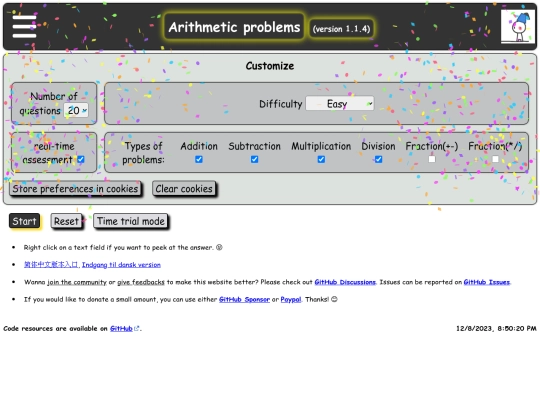Open the GitHub Issues link
540x405 pixels.
coord(486,282)
